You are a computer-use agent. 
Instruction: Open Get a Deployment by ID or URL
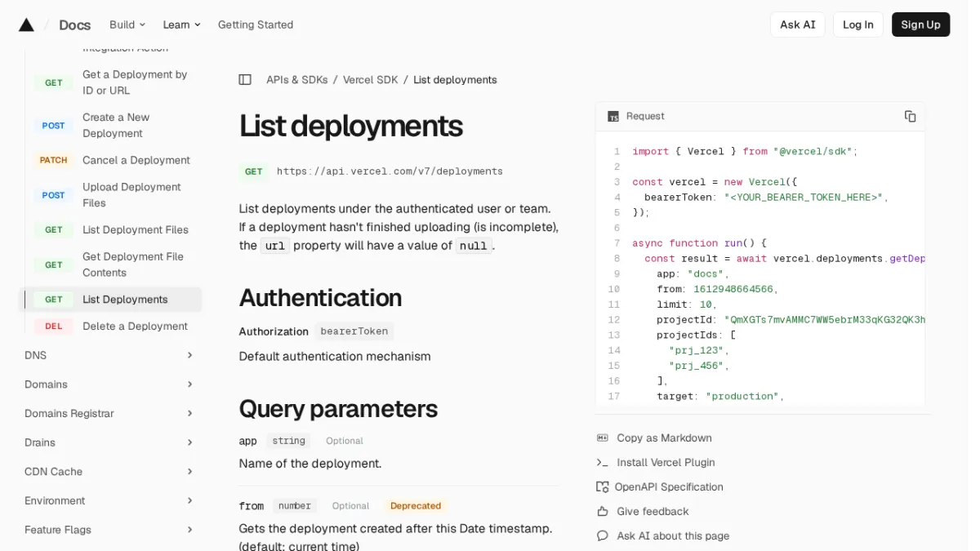tap(135, 82)
